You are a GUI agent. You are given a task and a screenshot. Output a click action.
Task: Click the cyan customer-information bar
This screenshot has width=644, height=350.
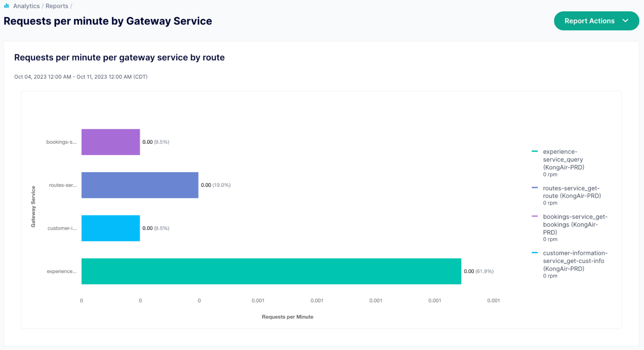[x=110, y=228]
